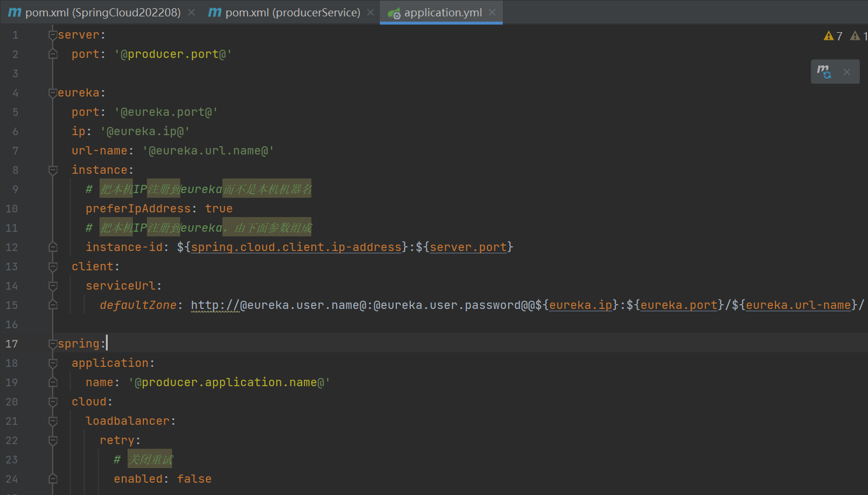Screen dimensions: 868x495
Task: Collapse the application block on line 18
Action: point(53,363)
